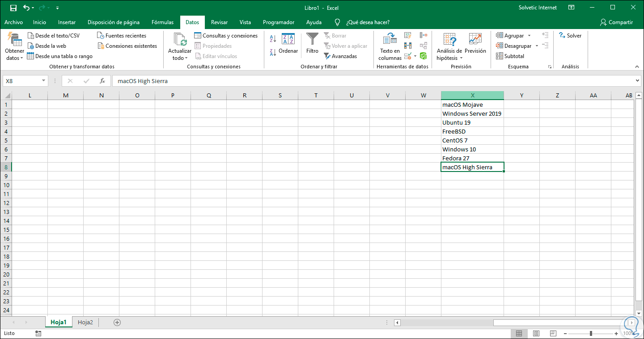Click the Save icon in title bar
The width and height of the screenshot is (644, 339).
click(x=13, y=8)
